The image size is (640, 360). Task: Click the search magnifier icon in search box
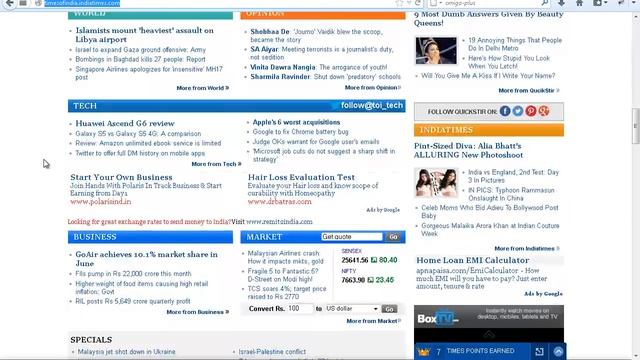(544, 3)
